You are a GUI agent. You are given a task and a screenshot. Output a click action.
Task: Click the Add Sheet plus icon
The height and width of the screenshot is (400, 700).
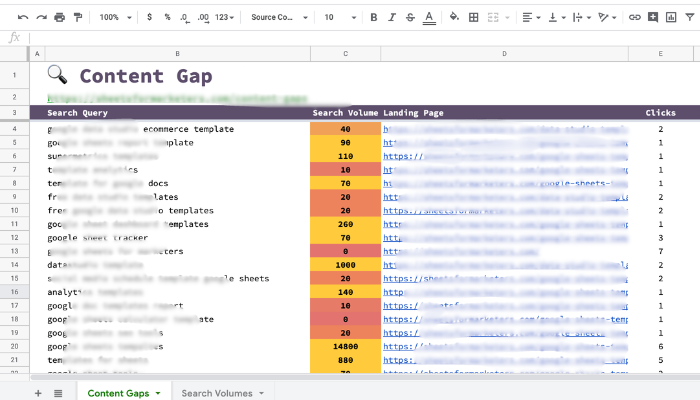38,393
